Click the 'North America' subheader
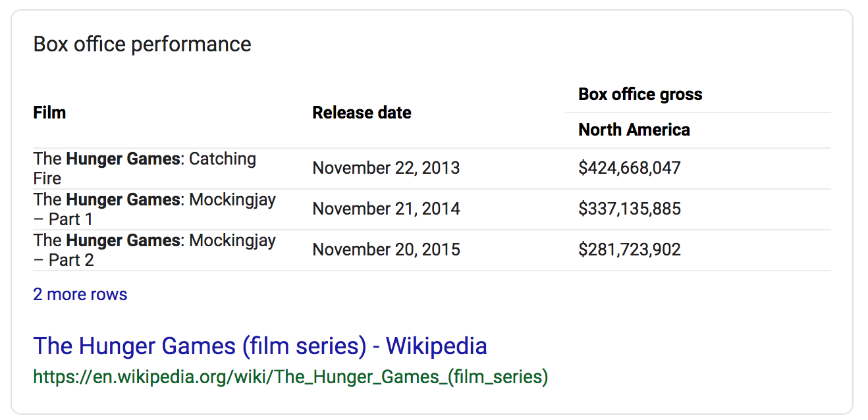This screenshot has width=868, height=420. pyautogui.click(x=634, y=130)
